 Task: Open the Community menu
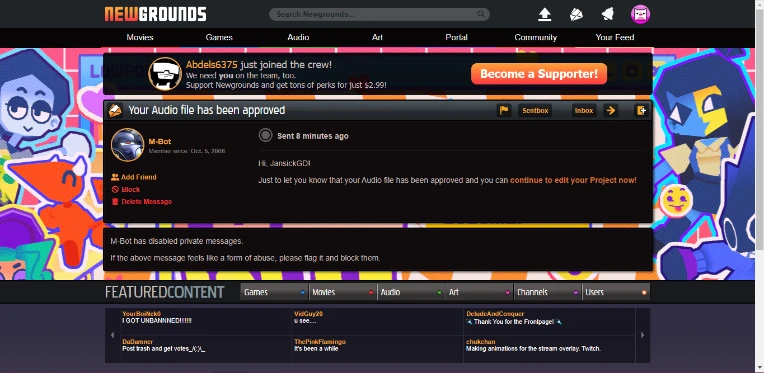point(535,37)
